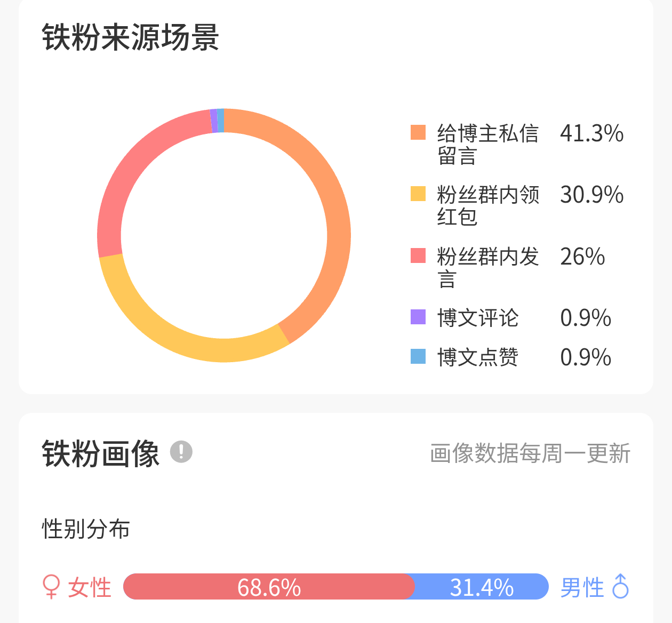
Task: Tap the 给博主私信留言 legend label
Action: pos(488,145)
